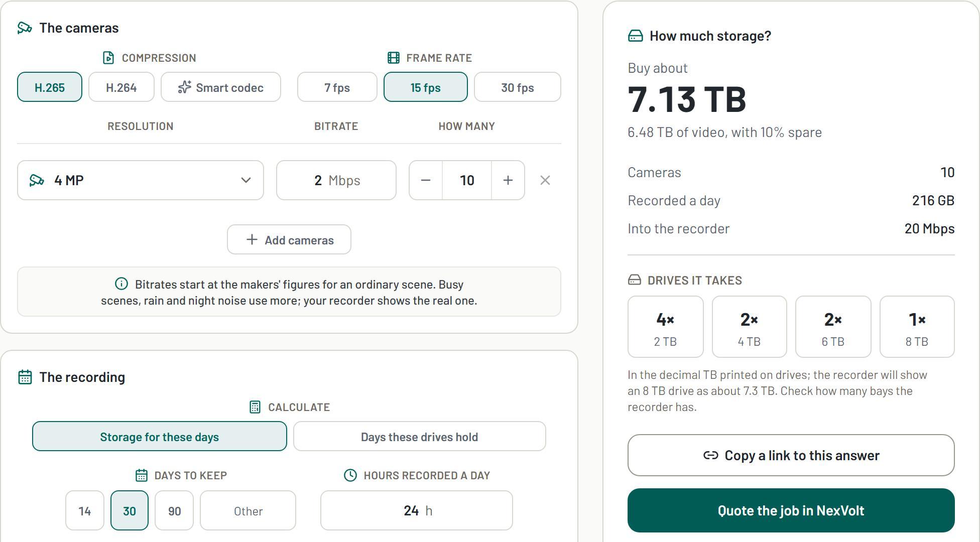The image size is (980, 542).
Task: Click the RESOLUTION column header
Action: [141, 126]
